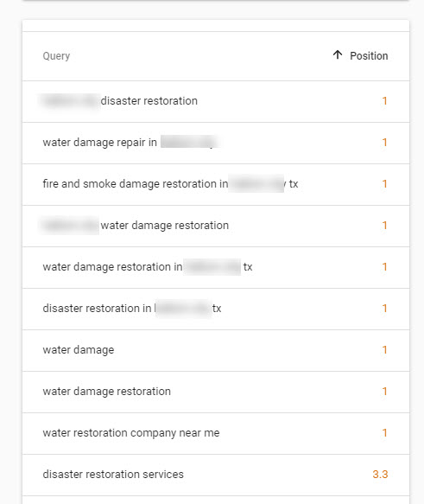The image size is (424, 504).
Task: Open the 'water damage restoration' query row
Action: click(216, 392)
